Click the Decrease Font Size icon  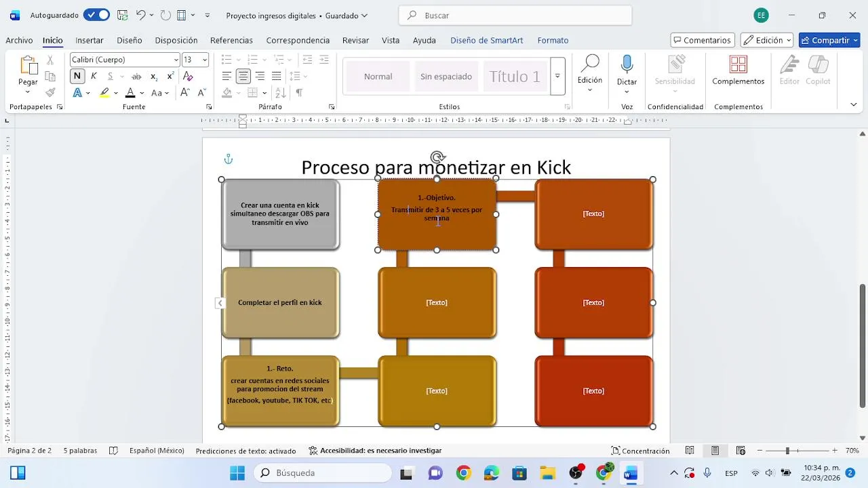pyautogui.click(x=201, y=93)
